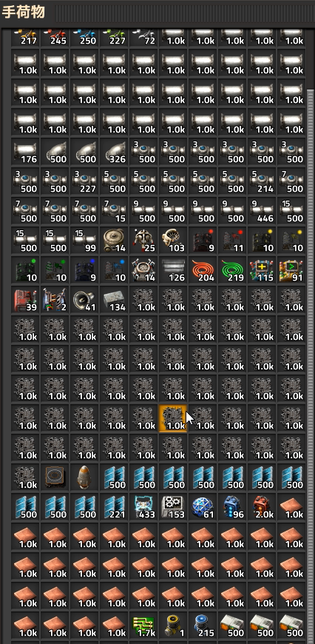Pick the solar panel stack showing 221
This screenshot has height=644, width=315.
tap(114, 506)
